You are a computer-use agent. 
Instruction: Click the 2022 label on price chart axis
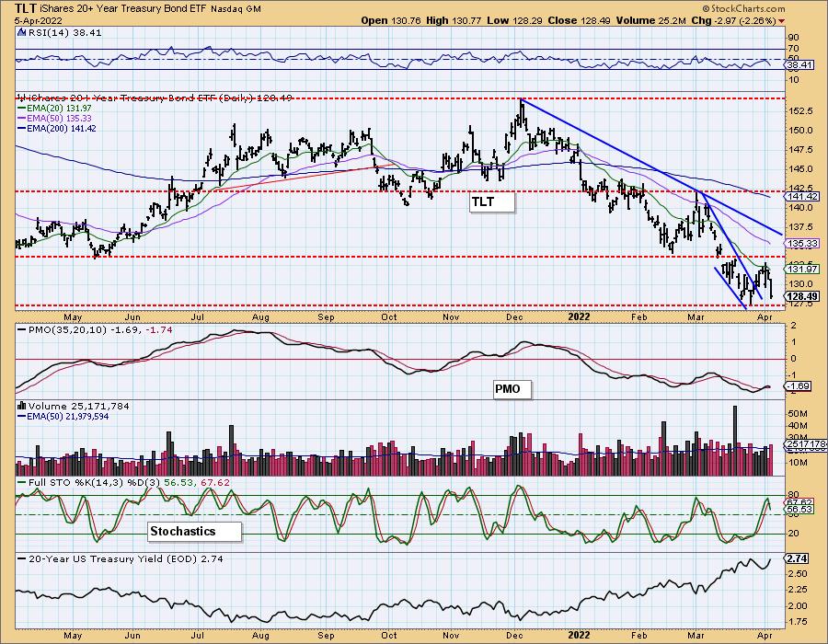pos(579,317)
